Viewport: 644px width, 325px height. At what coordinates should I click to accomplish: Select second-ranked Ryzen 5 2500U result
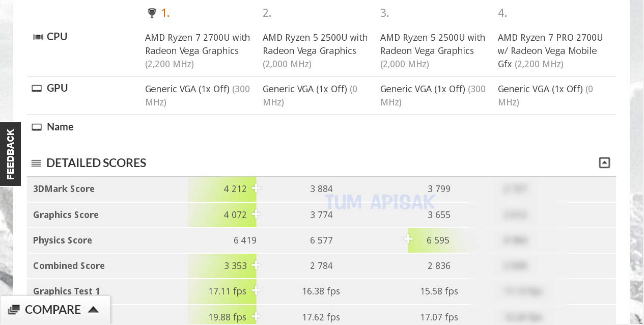(x=315, y=44)
